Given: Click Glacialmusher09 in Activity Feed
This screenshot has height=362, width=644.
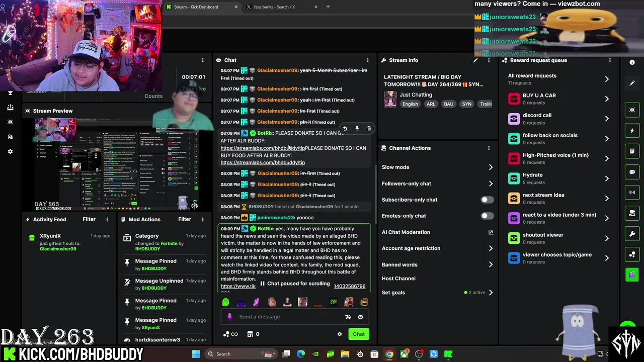Looking at the screenshot, I should tap(58, 249).
